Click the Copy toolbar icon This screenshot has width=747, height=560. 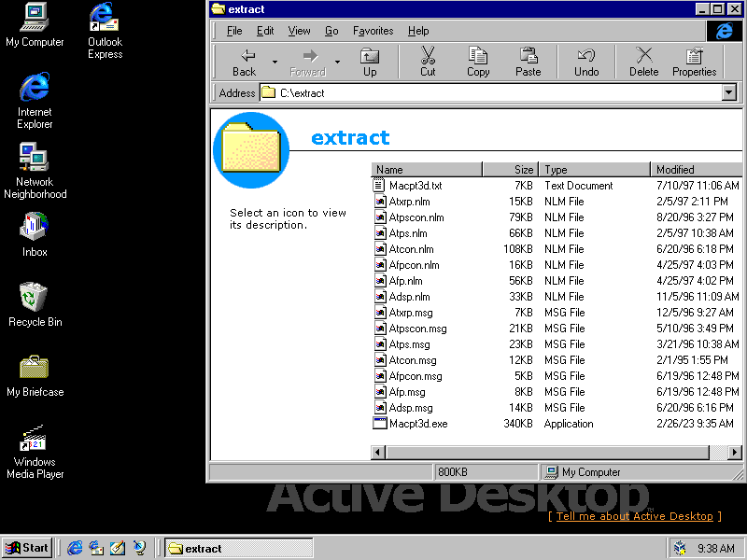478,62
